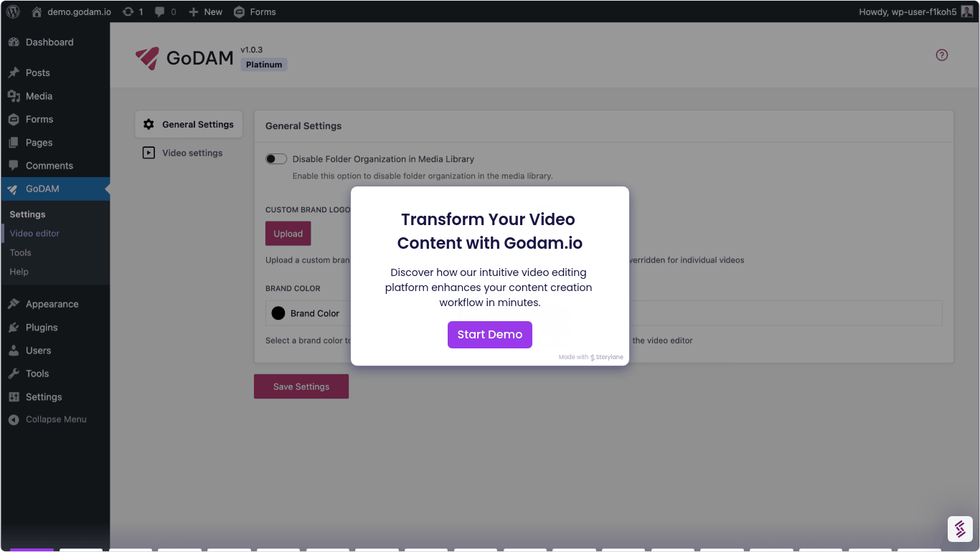Screen dimensions: 980x552
Task: Open the comments bubble in admin bar
Action: click(165, 11)
